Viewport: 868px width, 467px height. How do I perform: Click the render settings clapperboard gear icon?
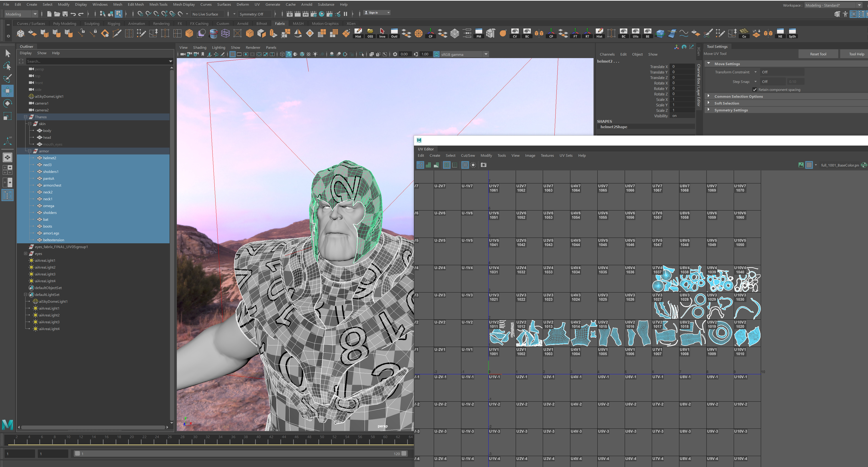314,14
